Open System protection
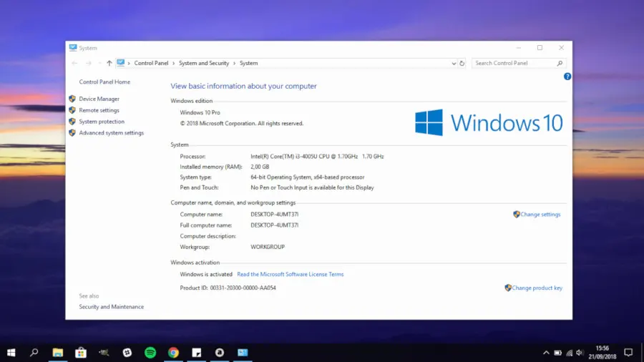644x362 pixels. click(102, 122)
